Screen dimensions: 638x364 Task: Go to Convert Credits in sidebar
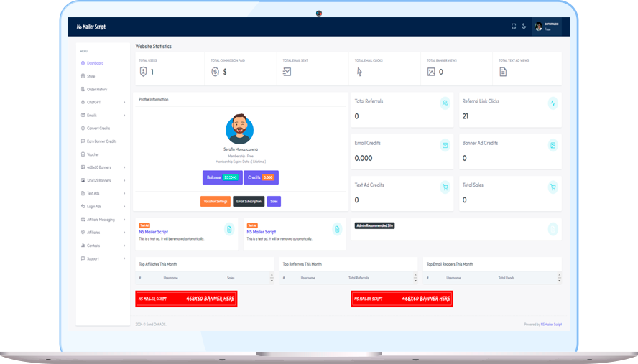101,129
